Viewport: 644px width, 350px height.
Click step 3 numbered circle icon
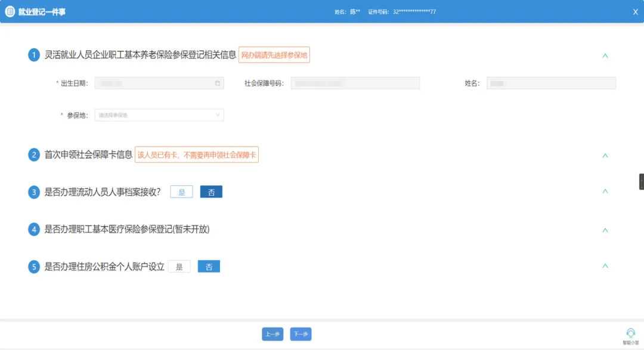tap(34, 192)
